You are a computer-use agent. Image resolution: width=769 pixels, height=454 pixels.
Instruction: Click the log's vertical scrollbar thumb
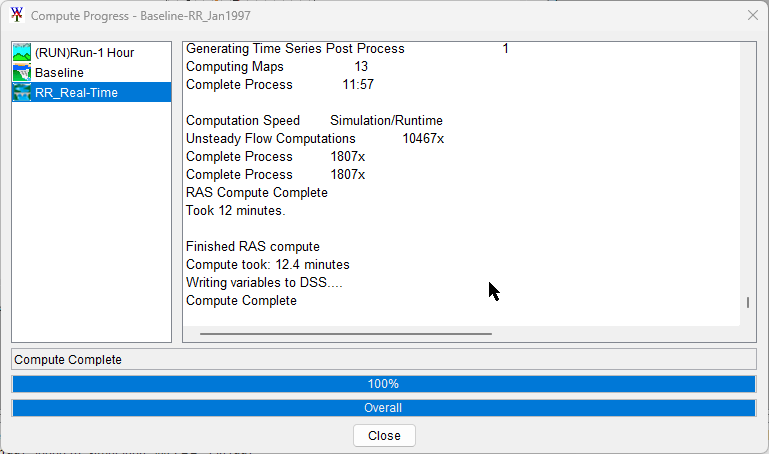point(747,303)
